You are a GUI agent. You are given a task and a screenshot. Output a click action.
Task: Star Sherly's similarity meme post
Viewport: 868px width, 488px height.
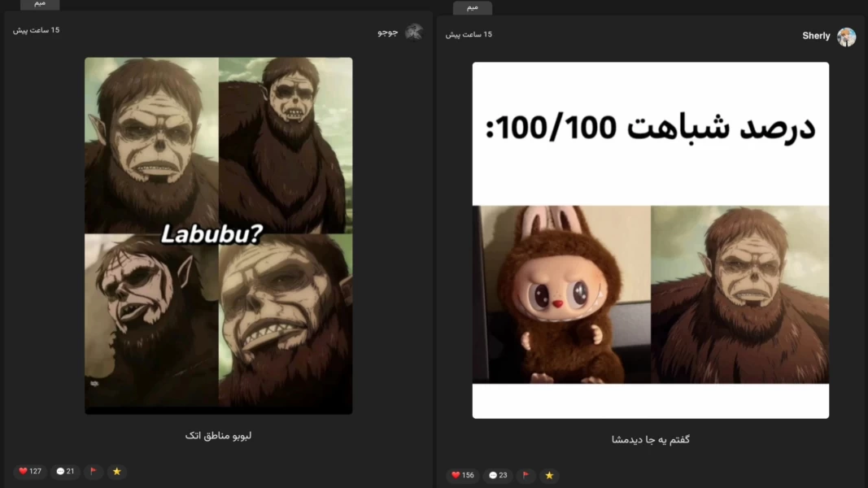[549, 475]
